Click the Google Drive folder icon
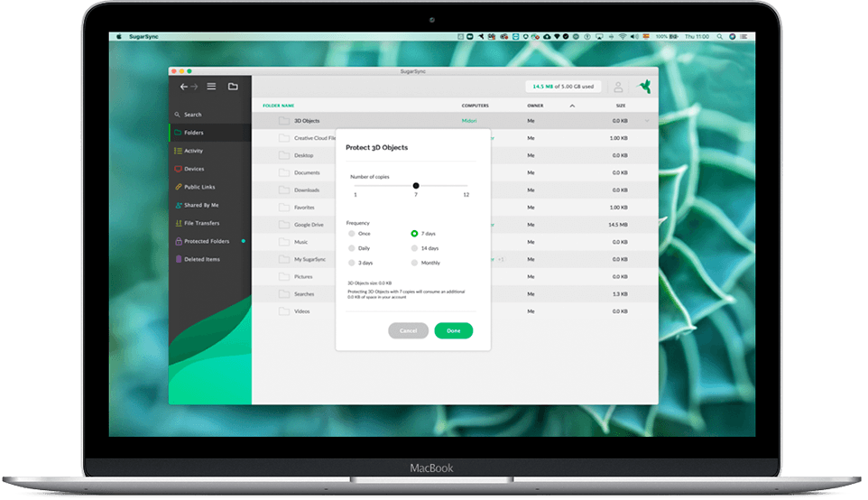Viewport: 868px width, 500px height. click(284, 225)
